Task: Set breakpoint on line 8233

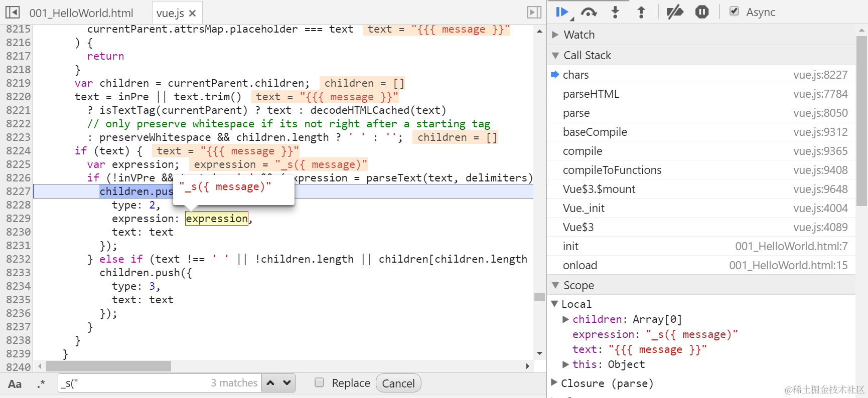Action: [18, 273]
